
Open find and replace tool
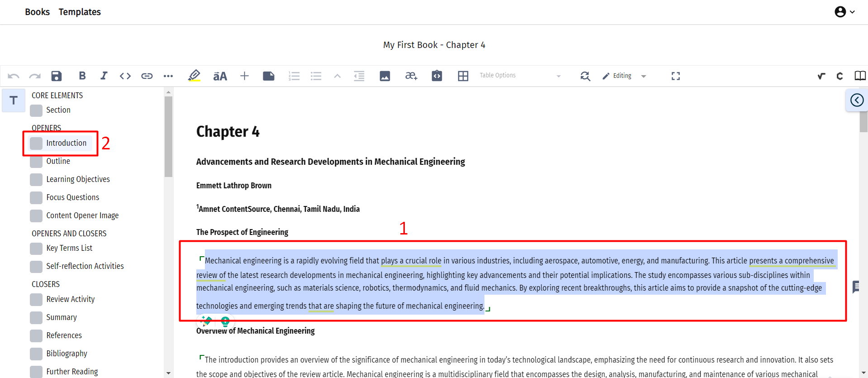[x=585, y=76]
